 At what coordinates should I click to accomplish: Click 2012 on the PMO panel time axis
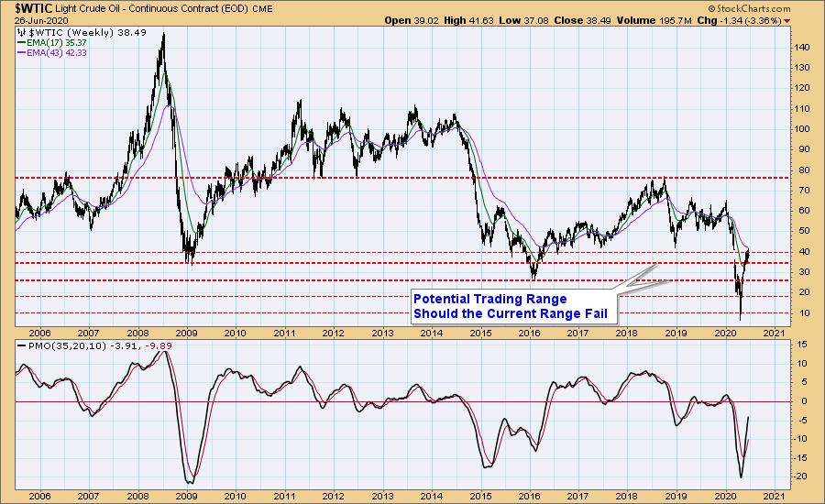click(x=333, y=496)
